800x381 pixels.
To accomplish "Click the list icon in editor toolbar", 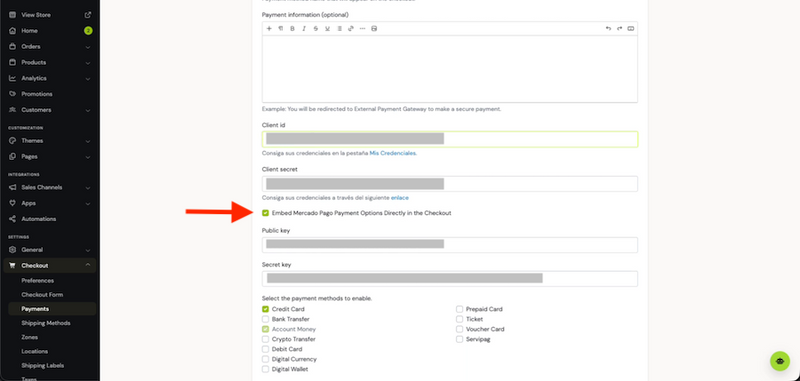I will [x=339, y=29].
